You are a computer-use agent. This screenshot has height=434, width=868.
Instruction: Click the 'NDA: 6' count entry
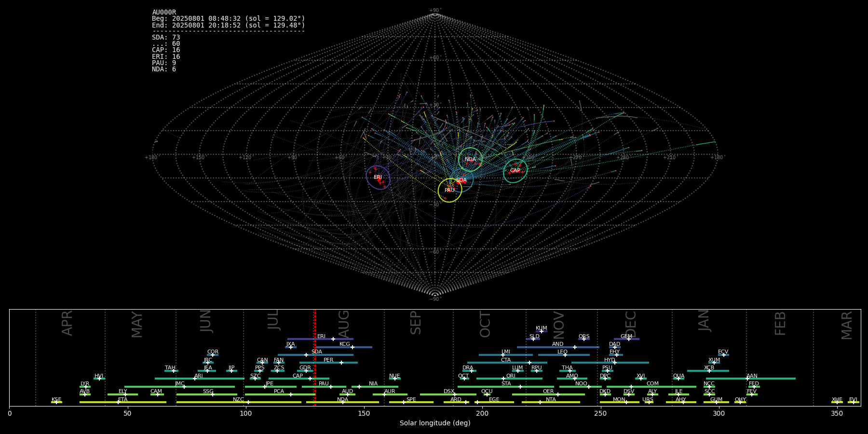[x=164, y=69]
